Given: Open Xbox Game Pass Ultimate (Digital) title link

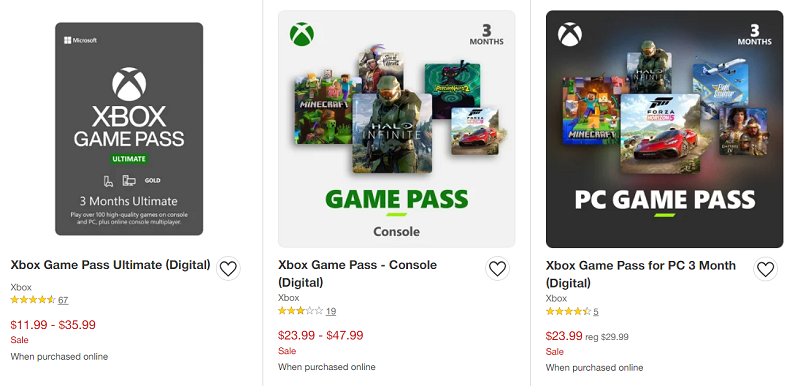Looking at the screenshot, I should [x=110, y=265].
